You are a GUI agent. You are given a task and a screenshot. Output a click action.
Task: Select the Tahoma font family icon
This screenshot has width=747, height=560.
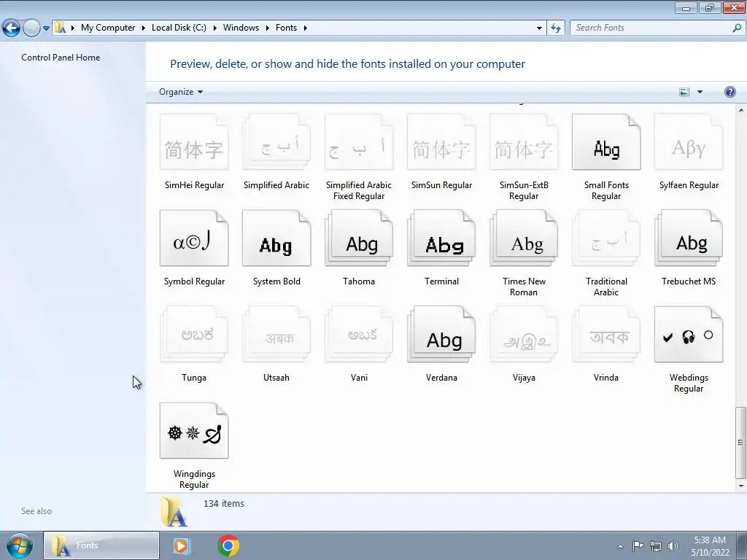[359, 238]
